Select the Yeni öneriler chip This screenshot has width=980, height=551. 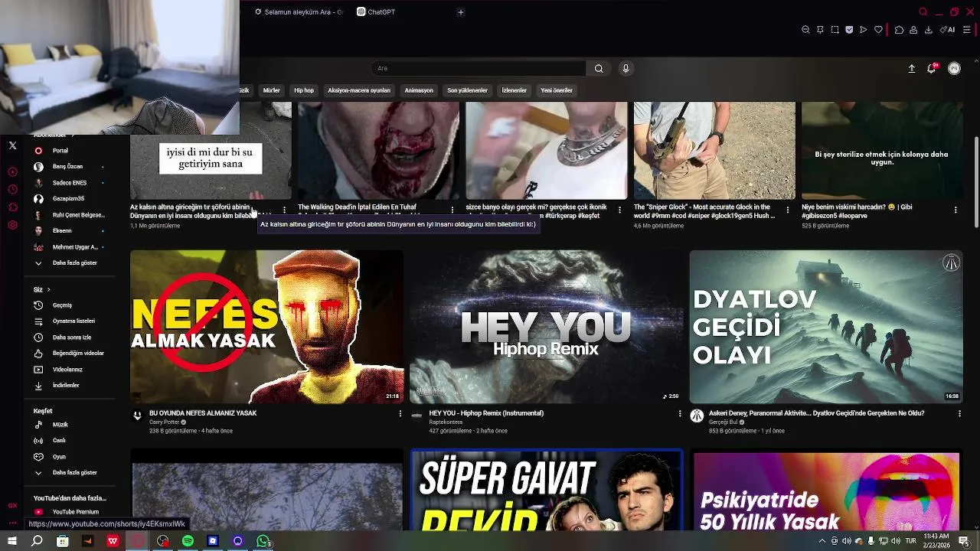coord(557,90)
